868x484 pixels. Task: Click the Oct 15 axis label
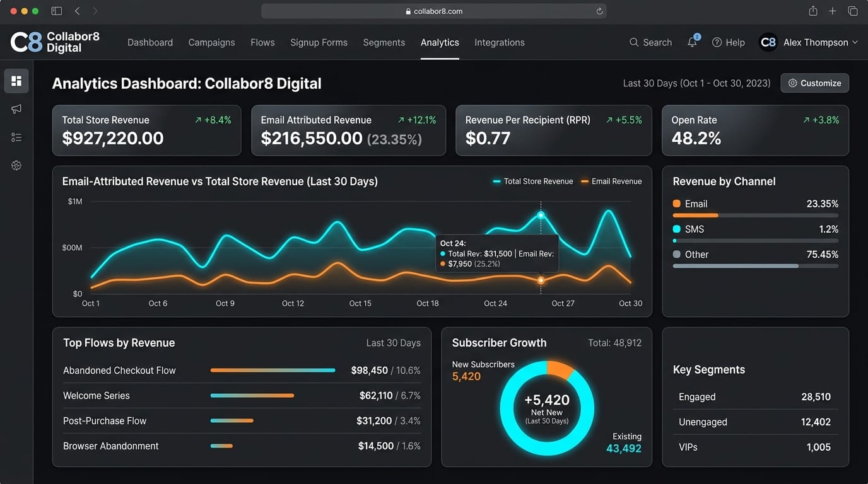[x=360, y=303]
